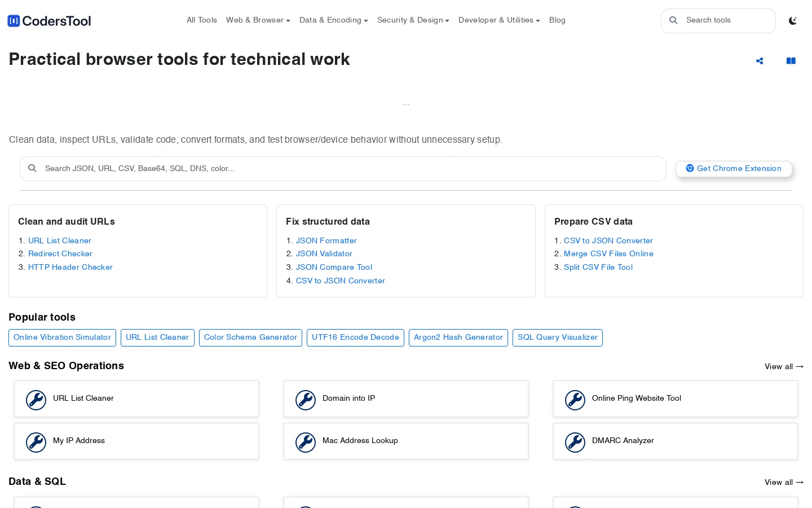Screen dimensions: 812x508
Task: Open the JSON Formatter link
Action: 326,240
